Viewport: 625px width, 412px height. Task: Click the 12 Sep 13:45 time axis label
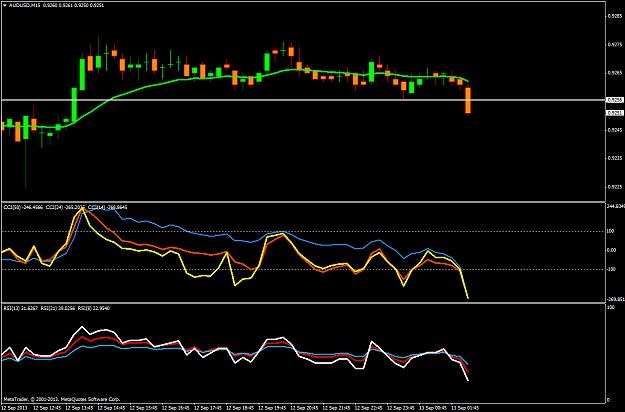pyautogui.click(x=79, y=408)
